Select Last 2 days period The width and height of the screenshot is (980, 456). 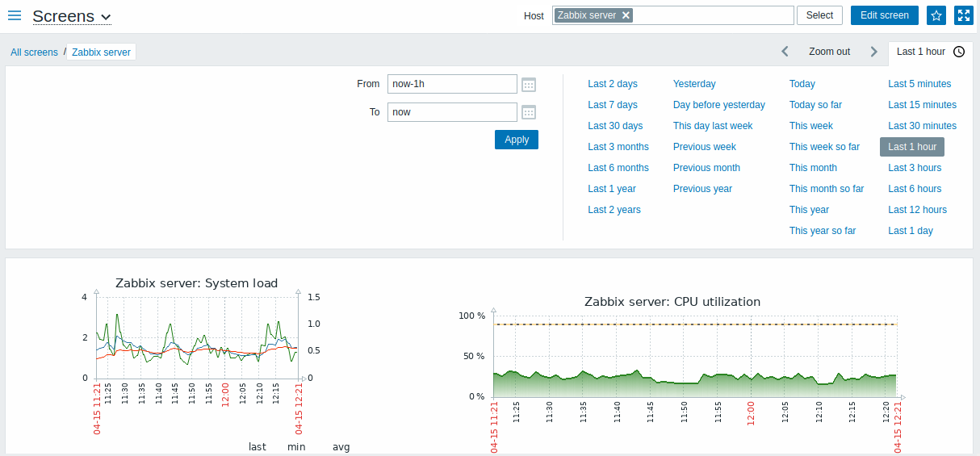pyautogui.click(x=613, y=84)
